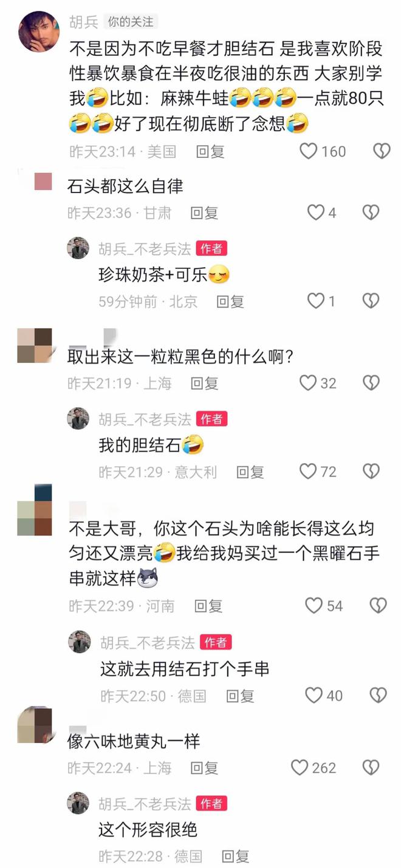Like 胡兵's comment with 160 likes
Viewport: 401px width, 868px height.
pos(309,151)
